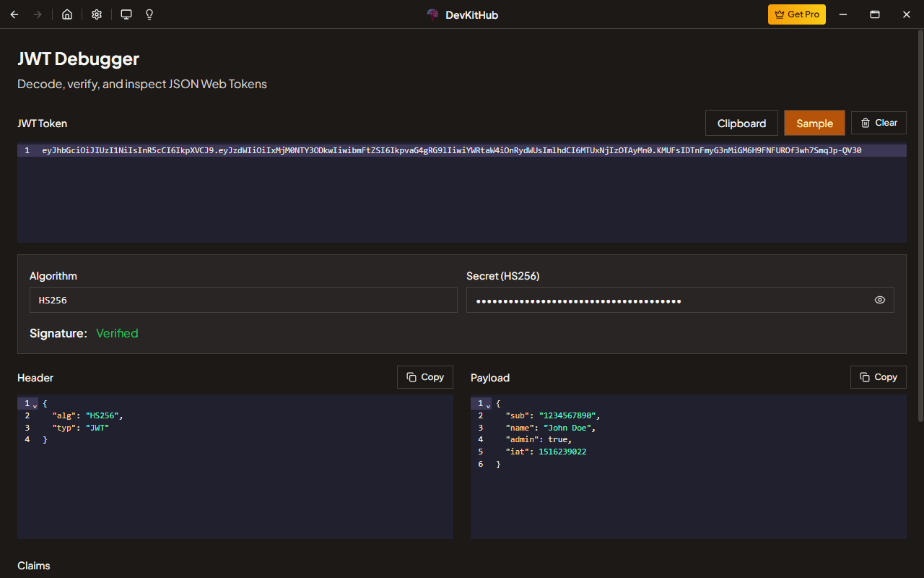This screenshot has width=924, height=578.
Task: Click the Get Pro crown button
Action: [797, 14]
